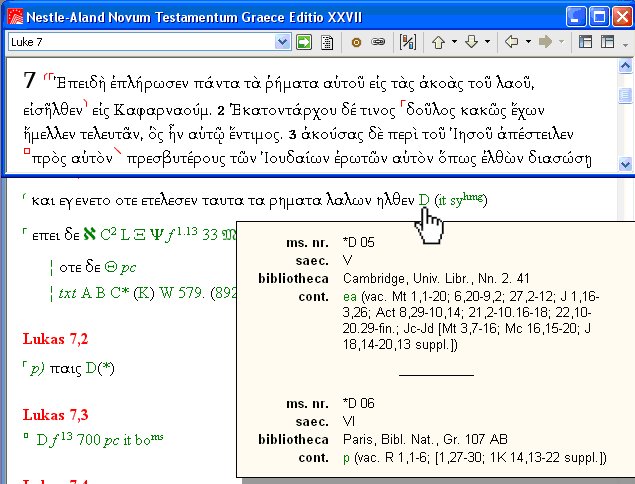The height and width of the screenshot is (484, 635).
Task: Click the Lukas 7,2 heading
Action: point(55,339)
